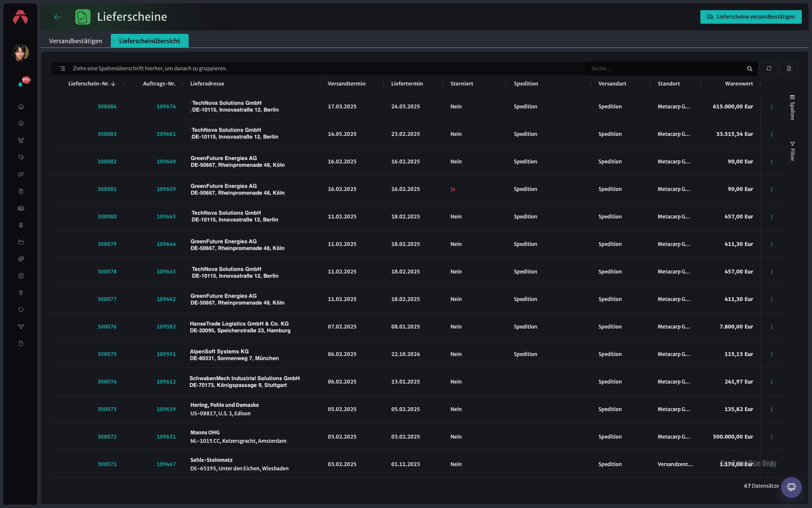Screen dimensions: 812x508
Task: Click into the Suche search field
Action: click(666, 69)
